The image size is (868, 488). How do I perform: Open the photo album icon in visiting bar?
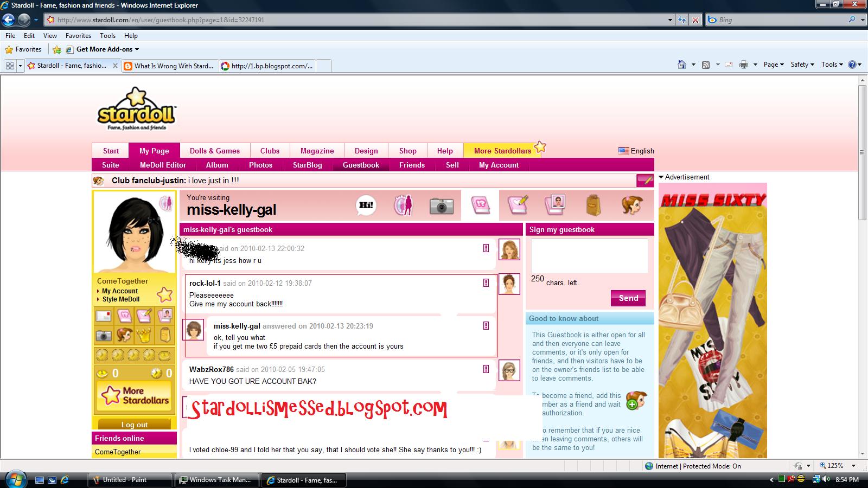pyautogui.click(x=556, y=204)
